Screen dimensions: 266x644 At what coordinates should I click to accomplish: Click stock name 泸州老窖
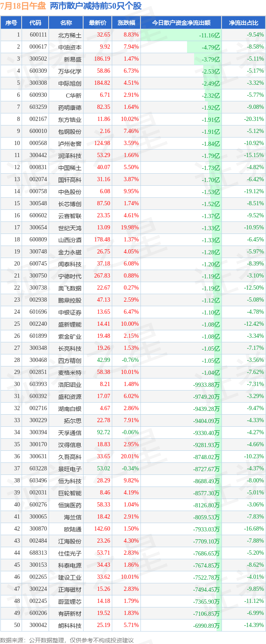click(x=70, y=144)
